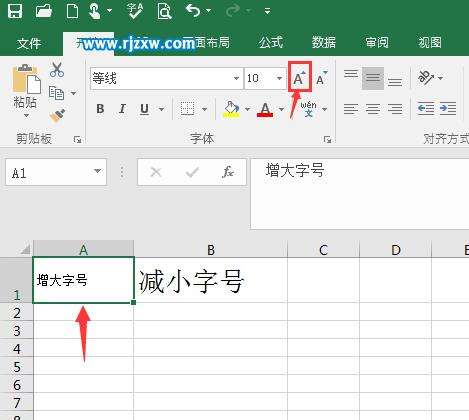This screenshot has height=420, width=469.
Task: Toggle Italic formatting
Action: point(122,109)
